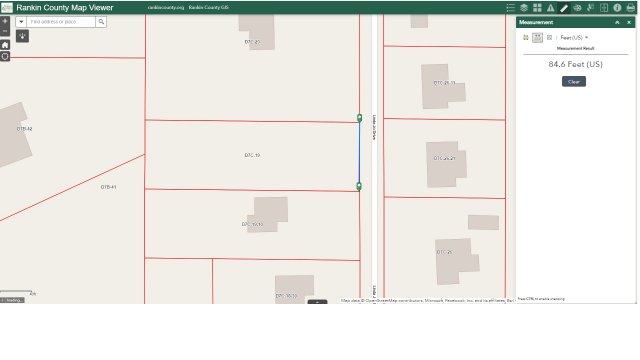Open the Legend list widget
This screenshot has width=640, height=360.
tap(511, 8)
